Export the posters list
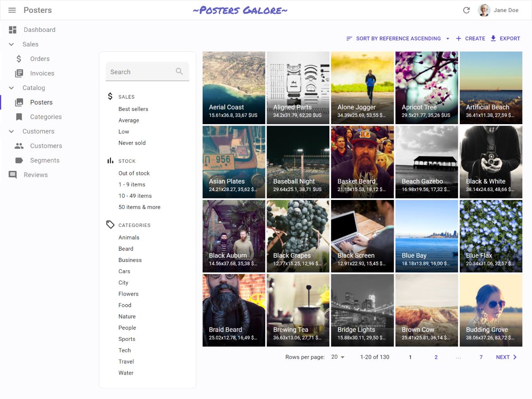The width and height of the screenshot is (532, 399). tap(505, 39)
